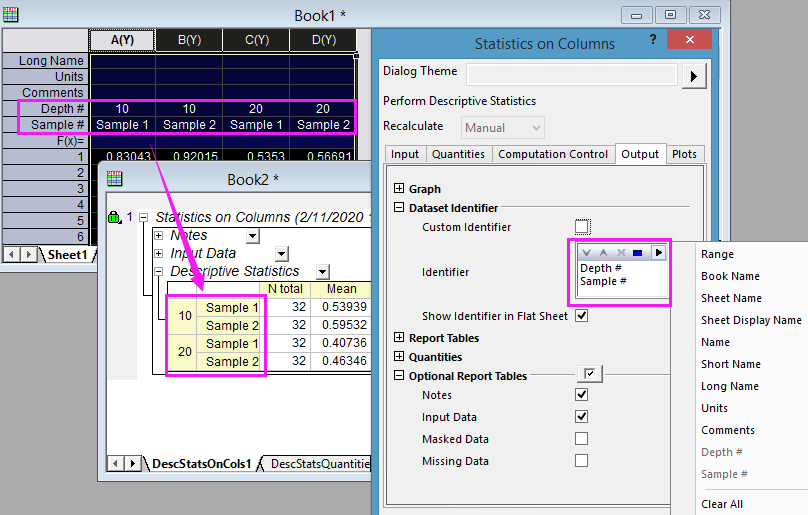This screenshot has width=808, height=515.
Task: Select Depth # in the Identifier list
Action: pyautogui.click(x=600, y=268)
